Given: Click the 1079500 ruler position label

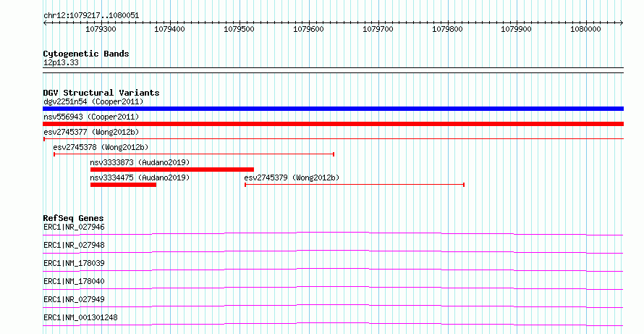Looking at the screenshot, I should click(x=239, y=29).
